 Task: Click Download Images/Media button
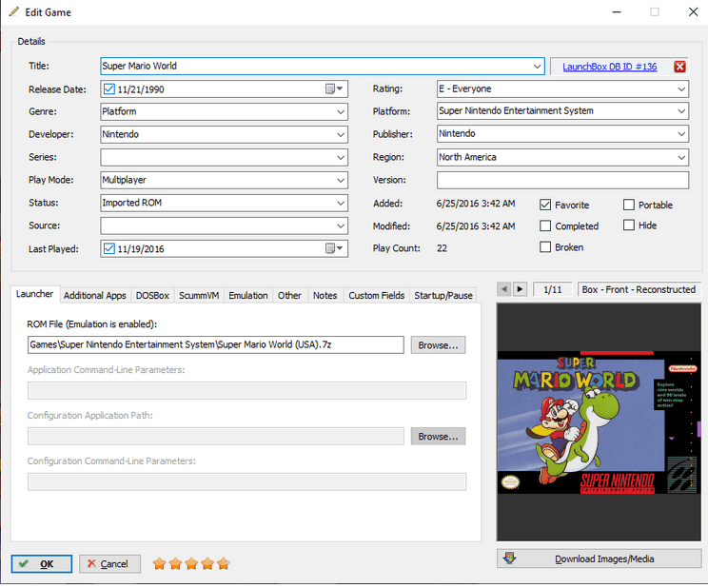[x=599, y=559]
